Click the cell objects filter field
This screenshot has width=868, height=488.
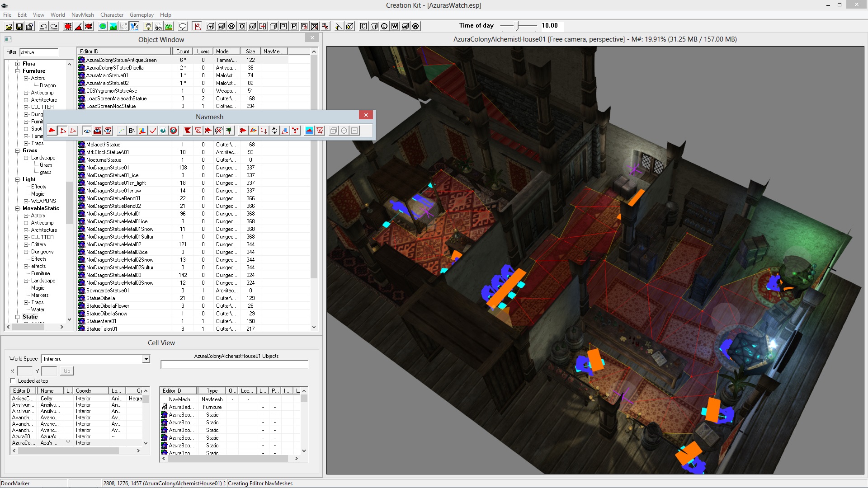234,365
